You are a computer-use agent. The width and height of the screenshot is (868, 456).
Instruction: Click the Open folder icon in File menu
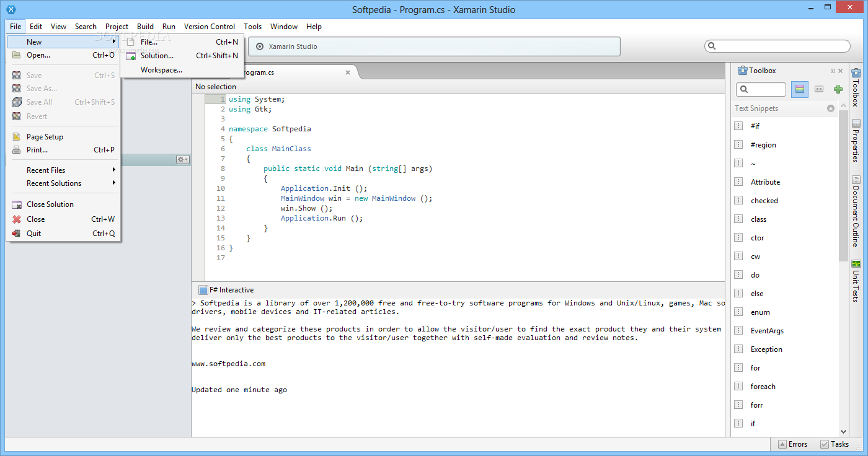tap(17, 55)
